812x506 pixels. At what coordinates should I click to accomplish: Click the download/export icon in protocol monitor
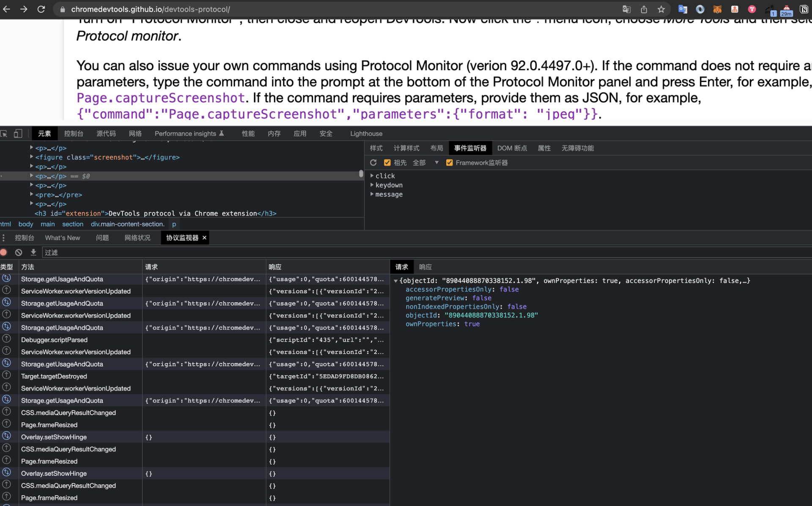point(33,252)
